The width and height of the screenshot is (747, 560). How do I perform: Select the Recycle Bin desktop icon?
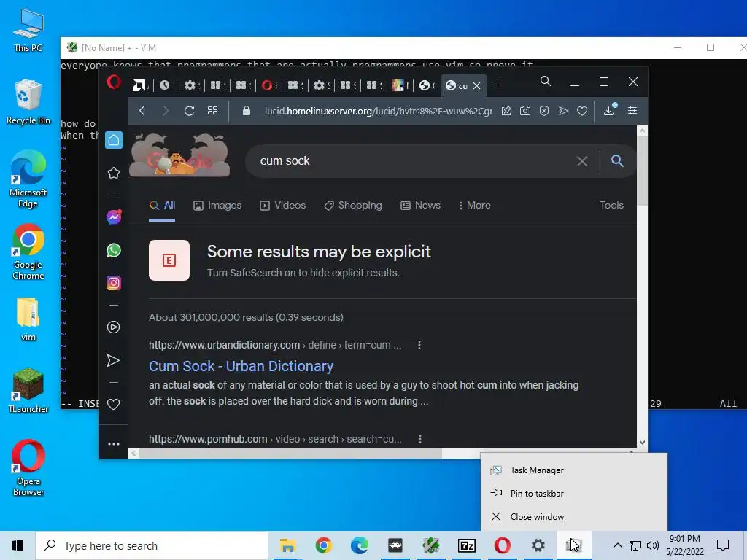point(28,102)
